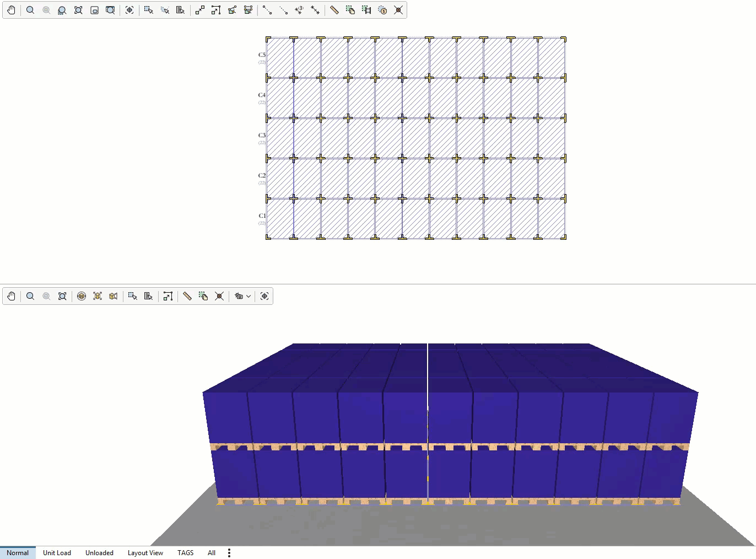Click the two linked squares move icon

click(199, 10)
